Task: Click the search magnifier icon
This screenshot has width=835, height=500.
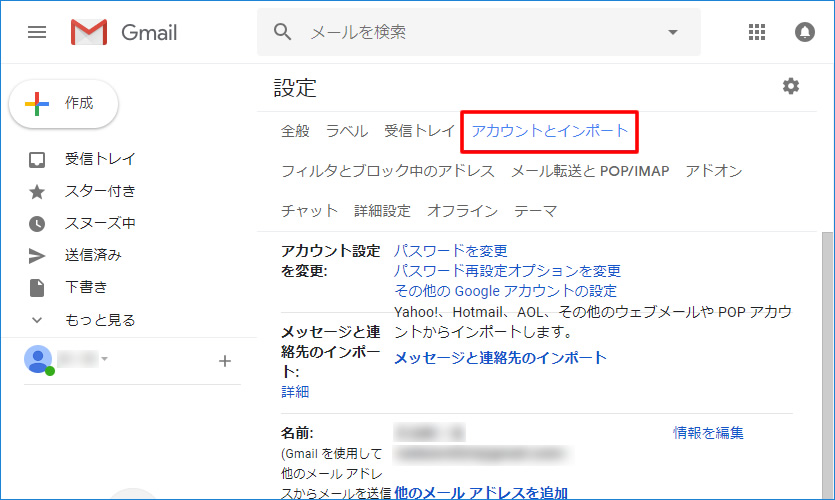Action: (x=282, y=32)
